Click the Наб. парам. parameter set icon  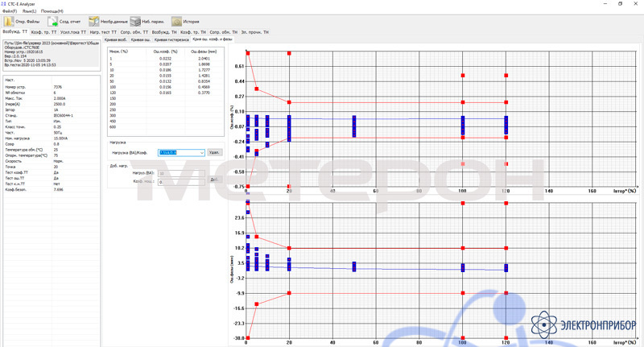[135, 22]
